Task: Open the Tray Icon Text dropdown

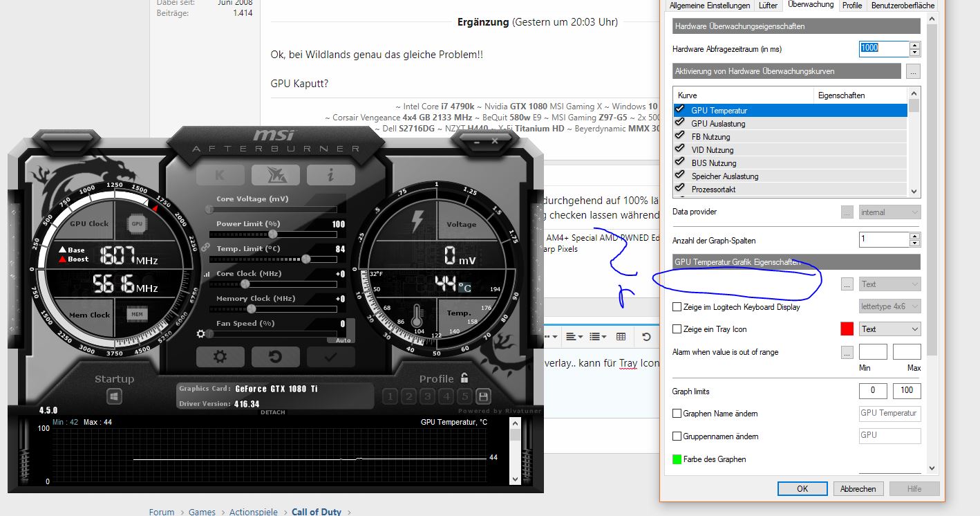Action: [890, 329]
